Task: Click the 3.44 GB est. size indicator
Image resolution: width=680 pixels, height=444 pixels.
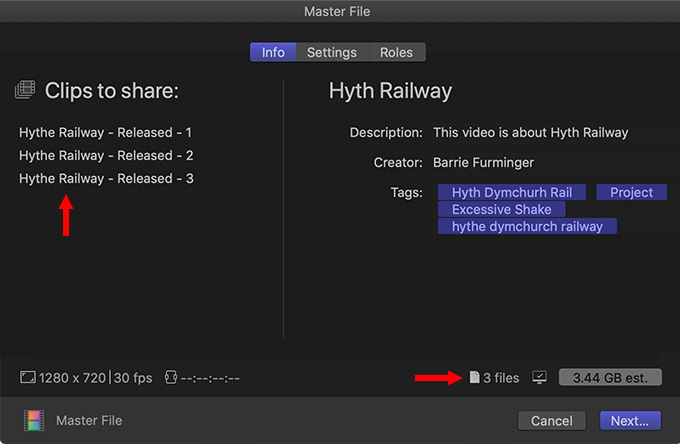Action: click(x=610, y=377)
